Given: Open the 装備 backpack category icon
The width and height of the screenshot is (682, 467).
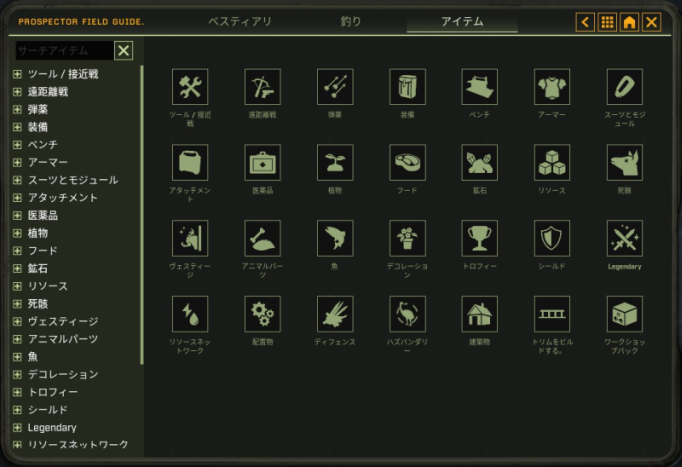Looking at the screenshot, I should click(408, 87).
